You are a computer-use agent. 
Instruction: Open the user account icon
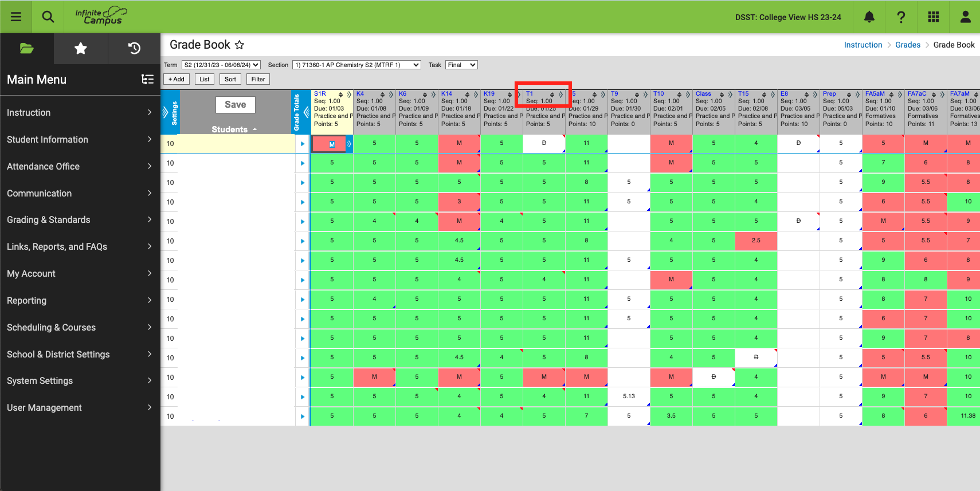[965, 17]
